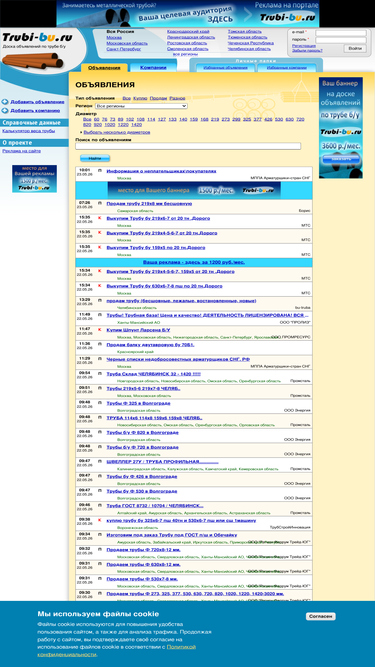Click the e-mail login input field
375x667 pixels.
341,33
